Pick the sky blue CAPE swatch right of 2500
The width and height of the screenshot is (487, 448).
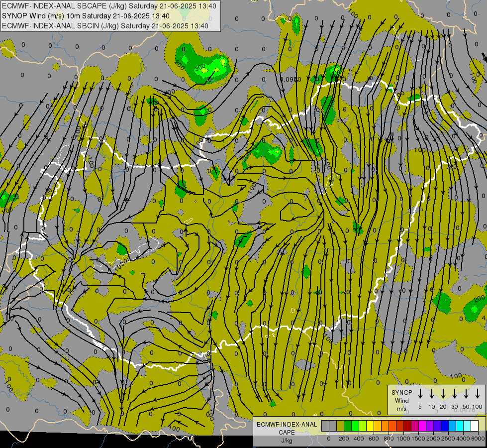click(453, 426)
